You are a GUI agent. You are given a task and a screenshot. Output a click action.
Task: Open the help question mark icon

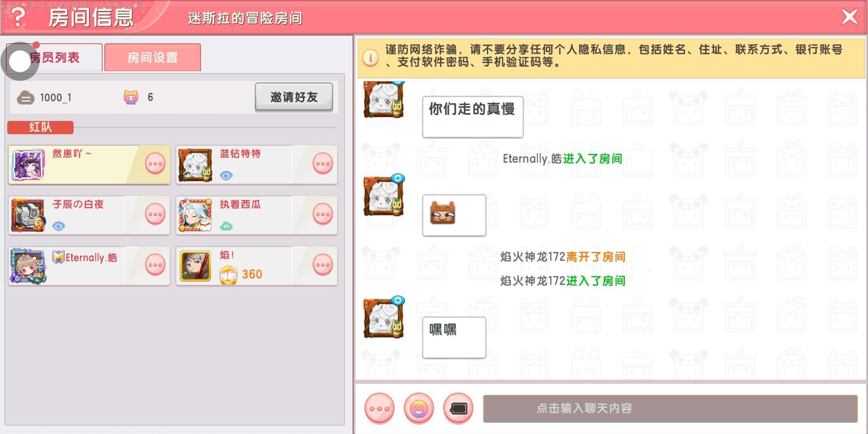pyautogui.click(x=18, y=17)
